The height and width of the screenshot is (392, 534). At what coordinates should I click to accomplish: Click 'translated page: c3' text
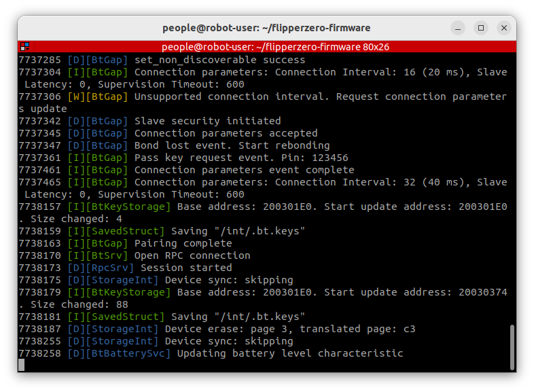(x=357, y=329)
